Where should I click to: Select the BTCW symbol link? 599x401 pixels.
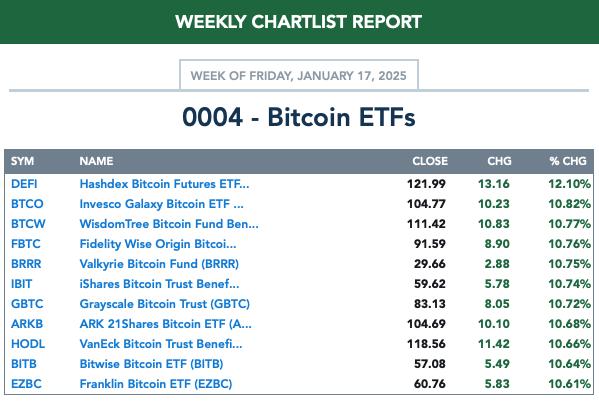click(x=28, y=224)
